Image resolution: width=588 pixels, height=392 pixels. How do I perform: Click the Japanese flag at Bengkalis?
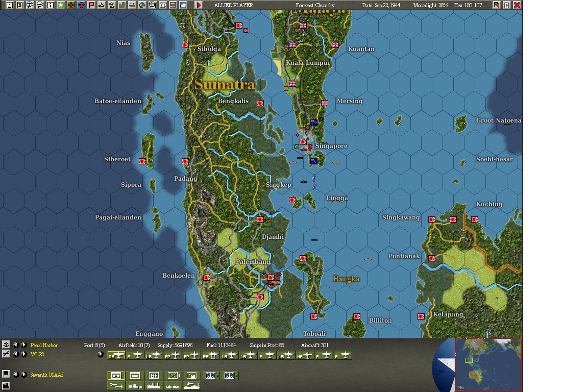click(x=260, y=103)
